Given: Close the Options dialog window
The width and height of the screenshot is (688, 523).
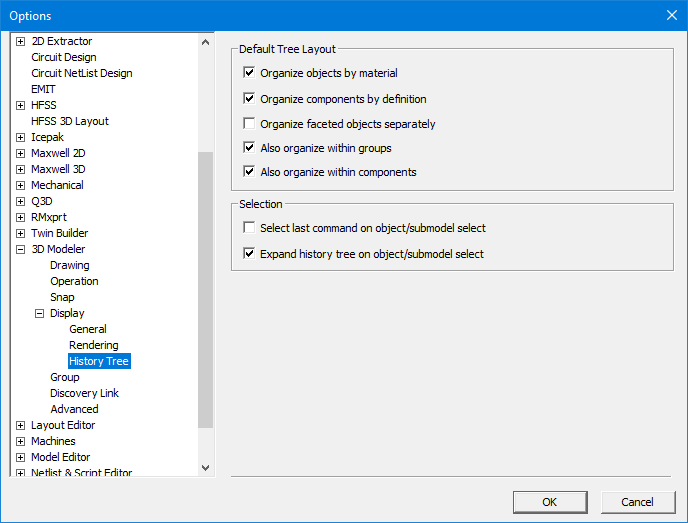Looking at the screenshot, I should 671,15.
